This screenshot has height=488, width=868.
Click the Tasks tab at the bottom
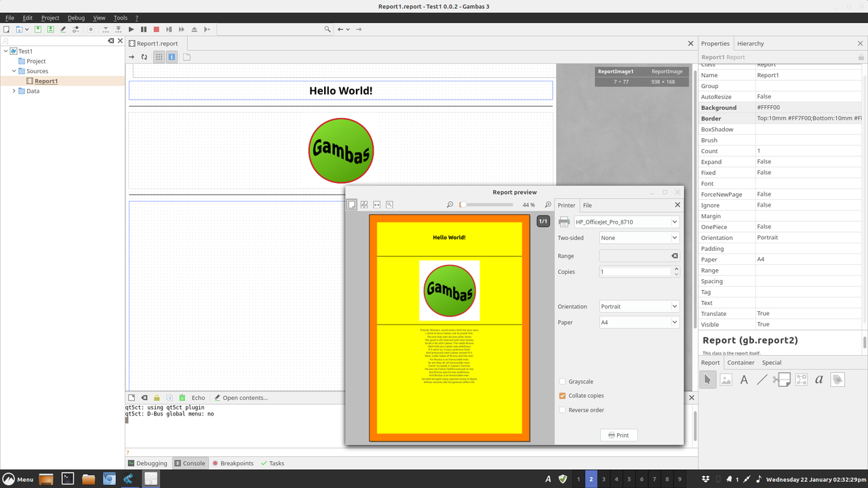click(272, 464)
